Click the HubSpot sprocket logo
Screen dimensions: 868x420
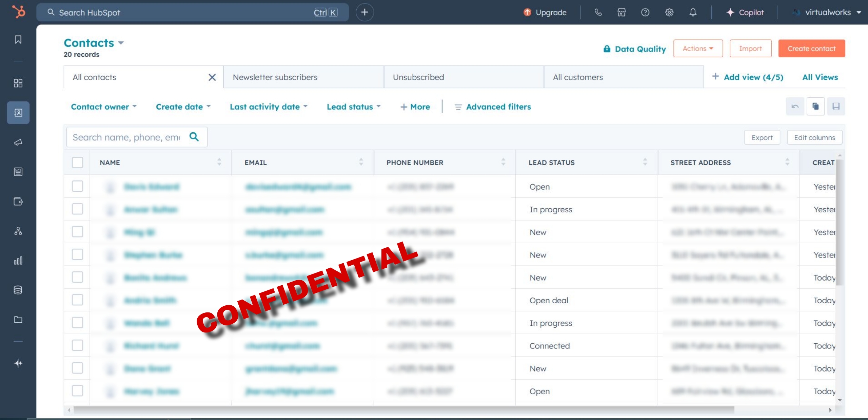(19, 12)
